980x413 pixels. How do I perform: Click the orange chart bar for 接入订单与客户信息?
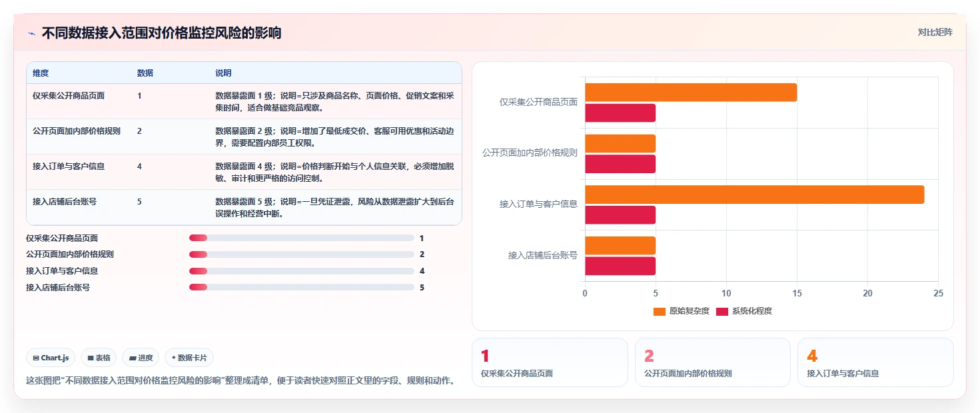tap(754, 195)
